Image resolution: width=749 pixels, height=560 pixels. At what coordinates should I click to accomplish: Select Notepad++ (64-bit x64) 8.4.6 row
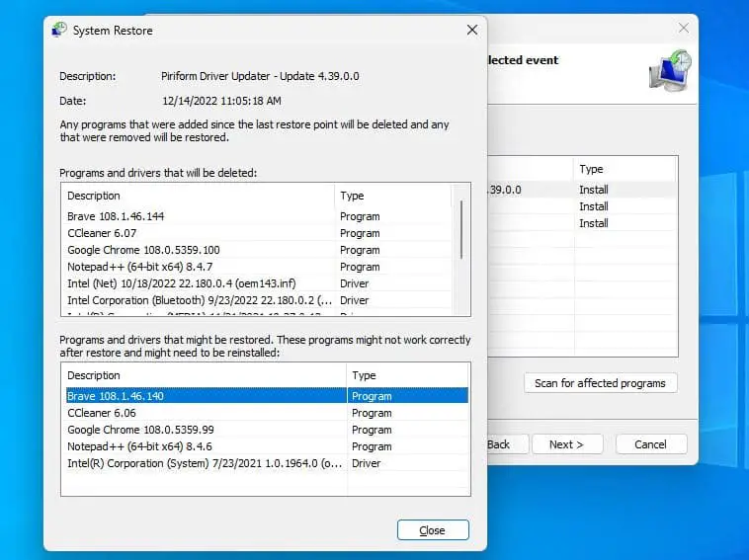267,446
